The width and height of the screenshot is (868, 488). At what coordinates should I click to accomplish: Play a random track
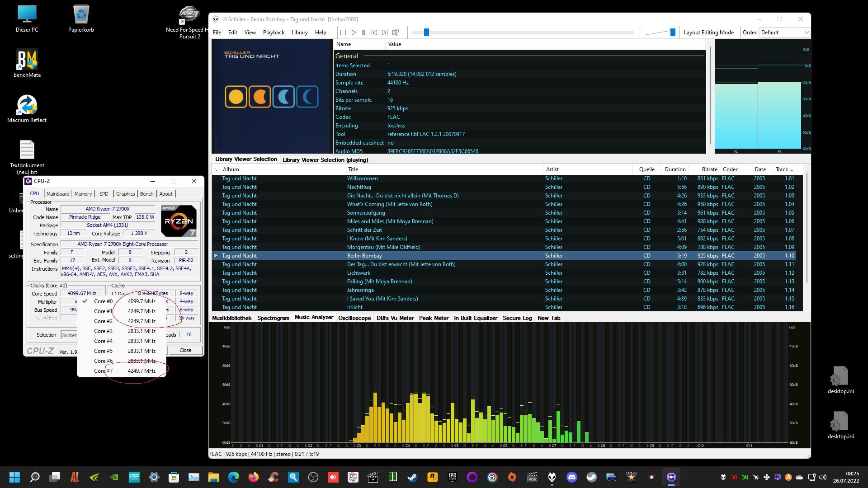[396, 33]
